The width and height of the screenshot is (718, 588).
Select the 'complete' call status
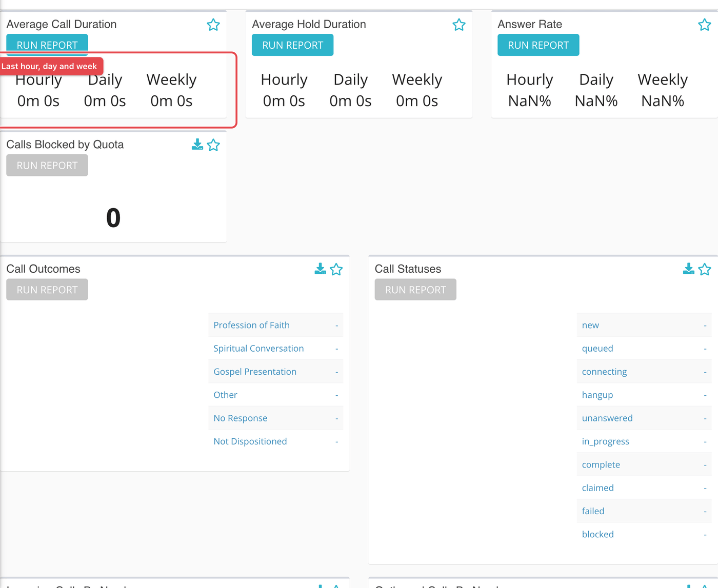[x=644, y=464]
